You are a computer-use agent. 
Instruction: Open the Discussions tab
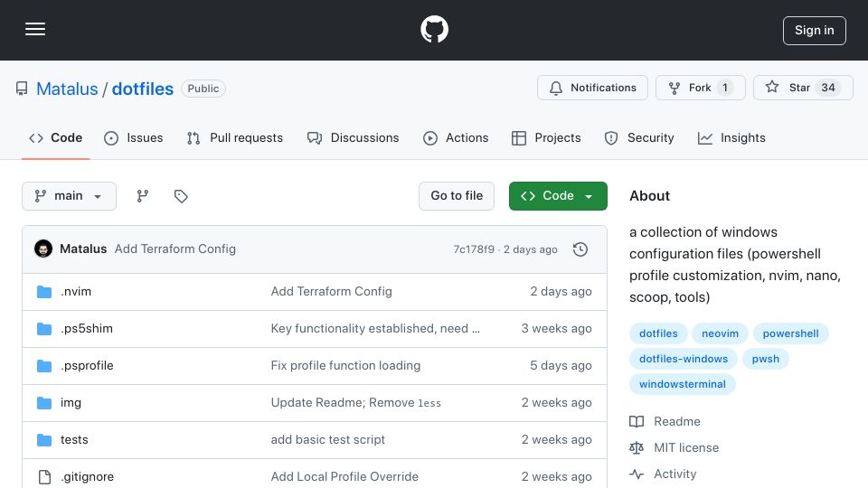pyautogui.click(x=354, y=137)
